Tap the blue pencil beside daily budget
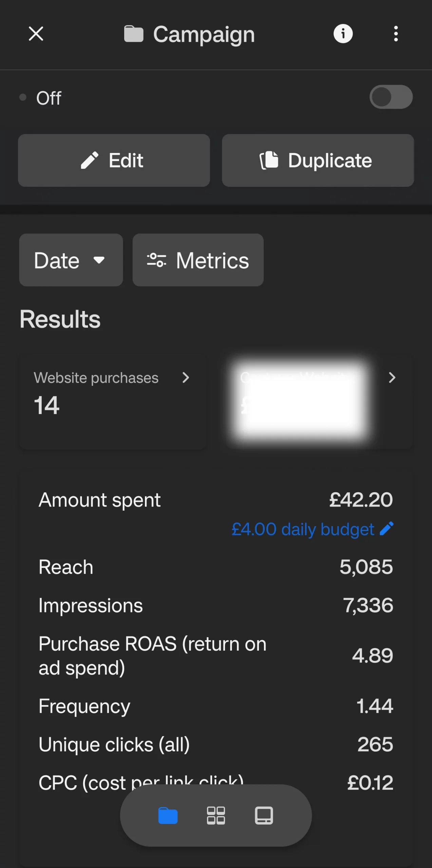This screenshot has height=868, width=432. [x=387, y=529]
